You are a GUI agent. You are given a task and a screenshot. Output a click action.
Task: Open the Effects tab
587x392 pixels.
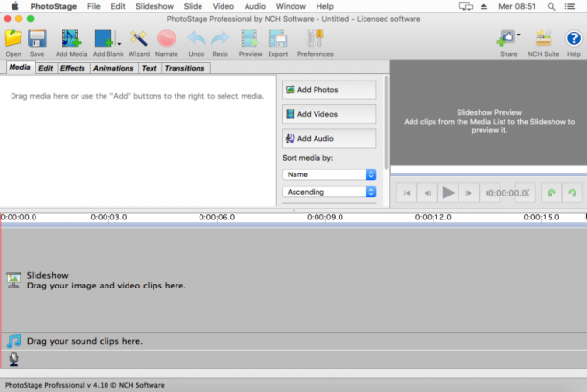[73, 68]
